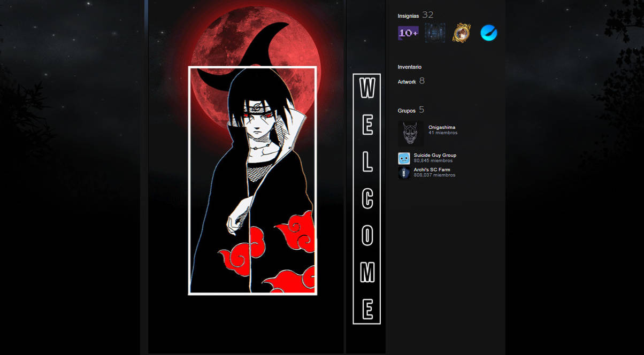Open the Onigashima group avatar
The image size is (644, 355).
pyautogui.click(x=411, y=134)
